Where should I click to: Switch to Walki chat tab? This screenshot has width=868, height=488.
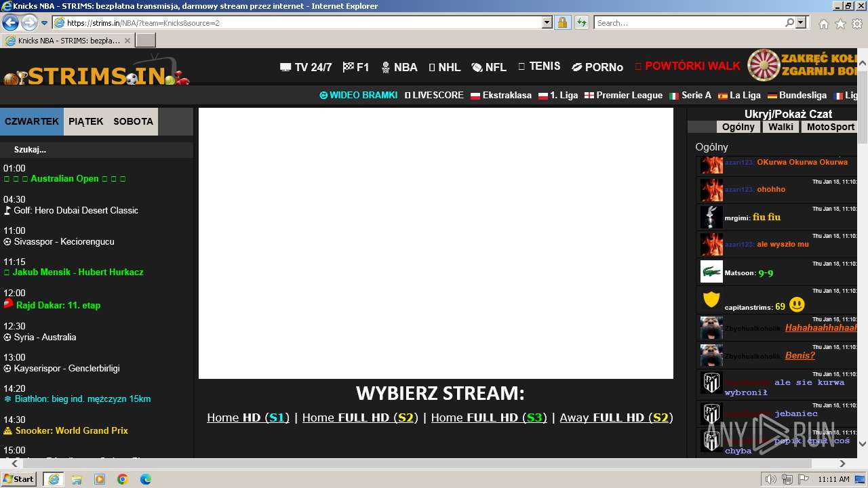[781, 127]
